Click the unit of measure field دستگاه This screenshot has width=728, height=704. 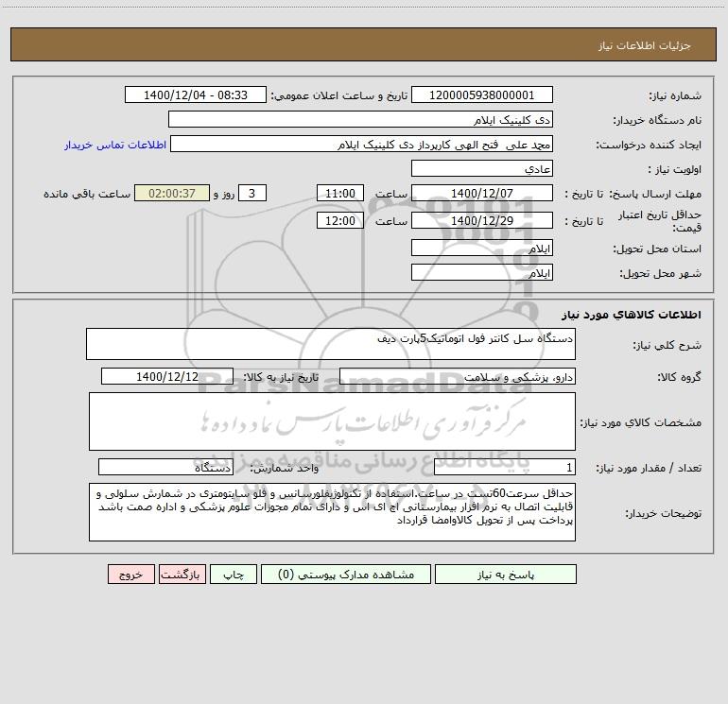(x=165, y=467)
